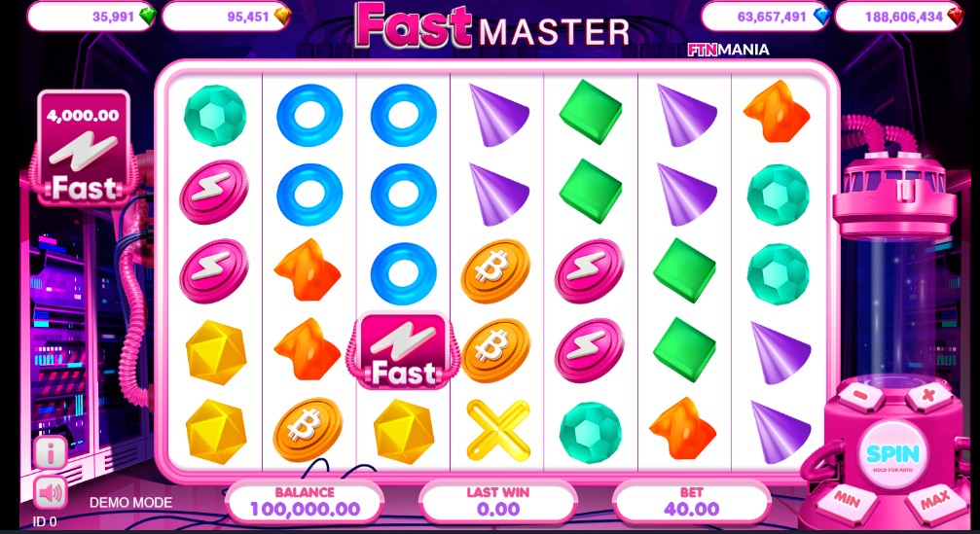Click the Fast symbol on the reels

[x=403, y=351]
